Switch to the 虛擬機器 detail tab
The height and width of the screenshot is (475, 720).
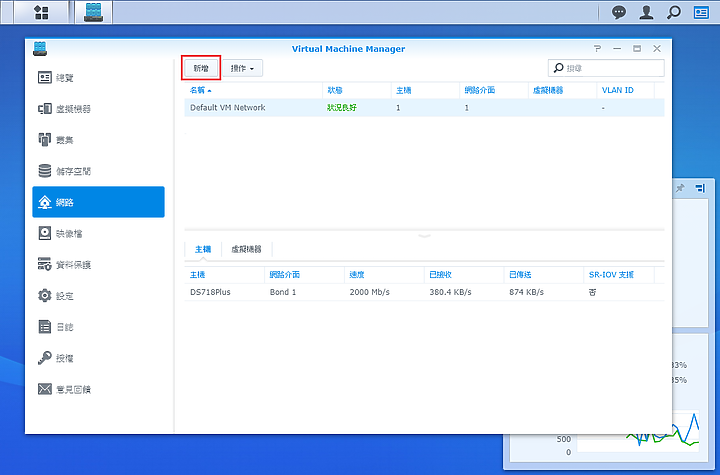[x=247, y=249]
